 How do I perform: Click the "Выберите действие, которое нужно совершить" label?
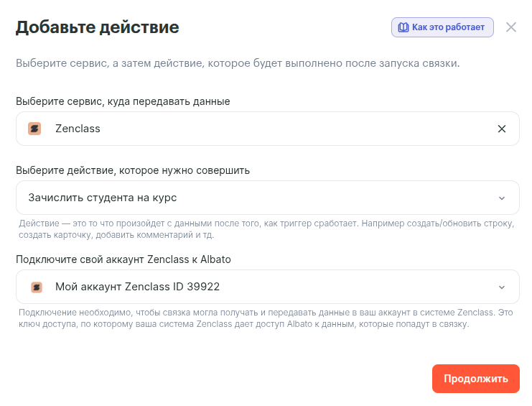[133, 170]
